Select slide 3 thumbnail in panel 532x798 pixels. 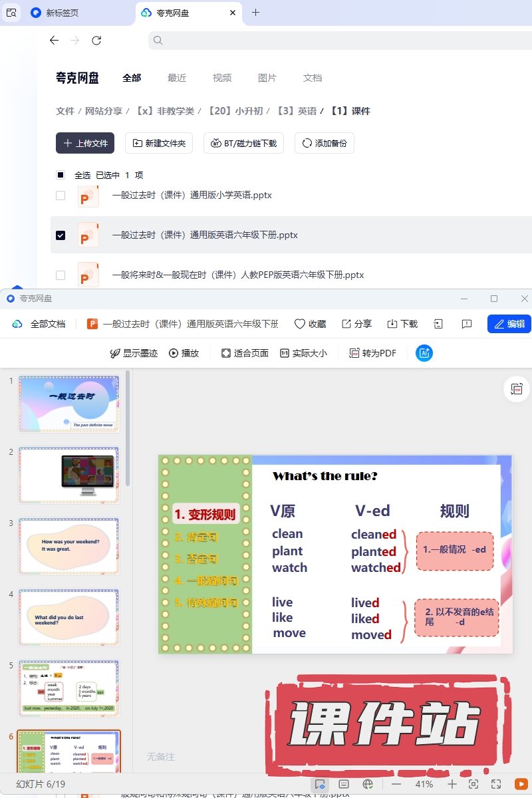point(69,547)
